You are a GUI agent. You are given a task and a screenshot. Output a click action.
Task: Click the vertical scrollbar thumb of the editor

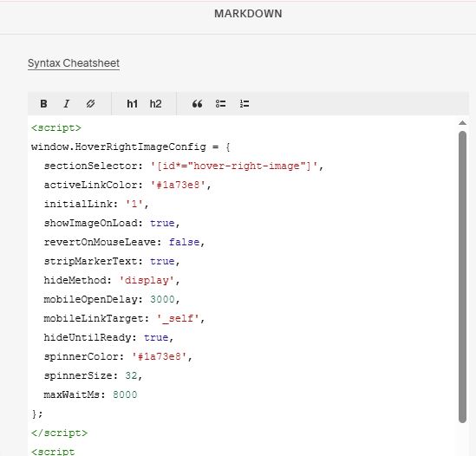pos(462,277)
